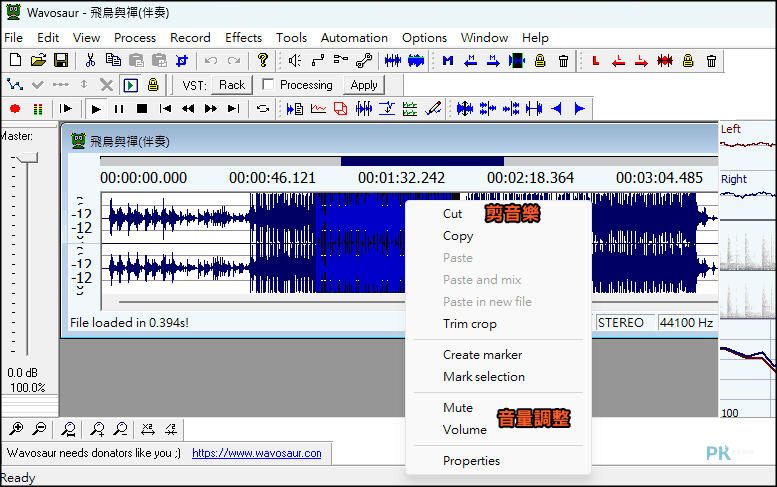
Task: Open the Automation menu
Action: pyautogui.click(x=354, y=38)
